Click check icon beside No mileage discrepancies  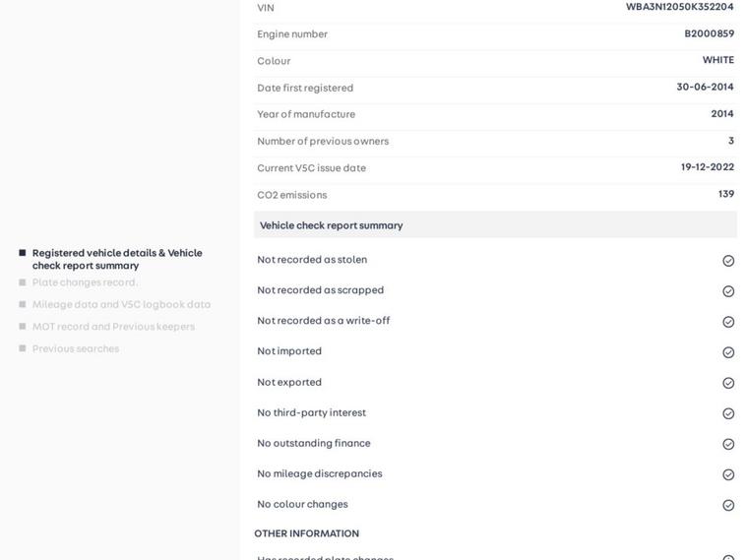point(728,474)
